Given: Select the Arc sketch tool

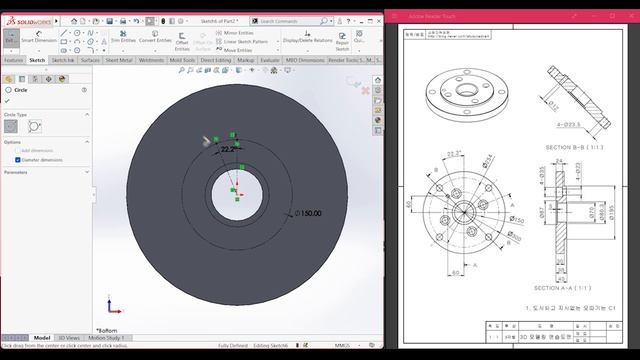Looking at the screenshot, I should tap(77, 42).
